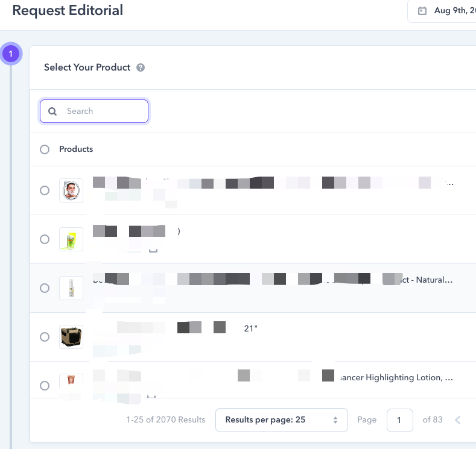Focus the product Search field
Screen dimensions: 476x449
(94, 111)
